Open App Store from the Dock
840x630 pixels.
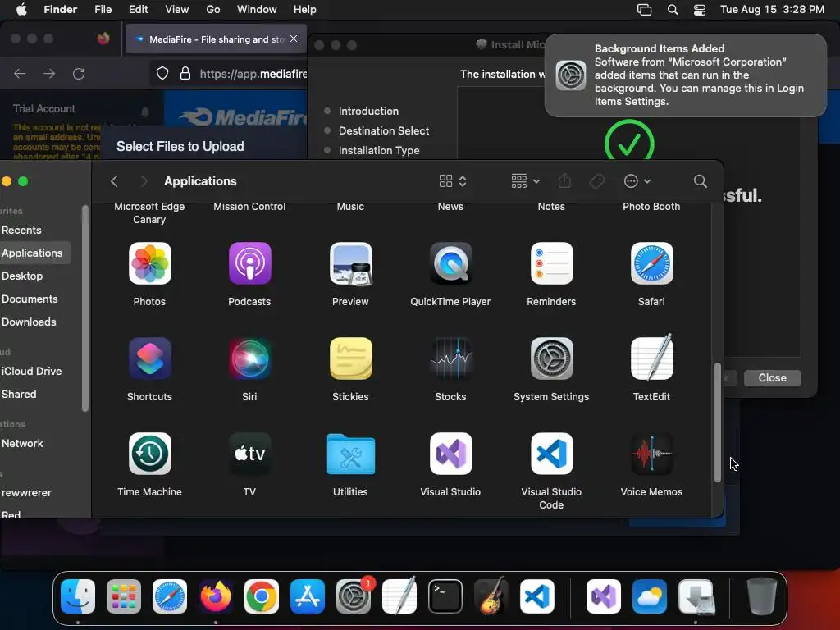pos(308,596)
